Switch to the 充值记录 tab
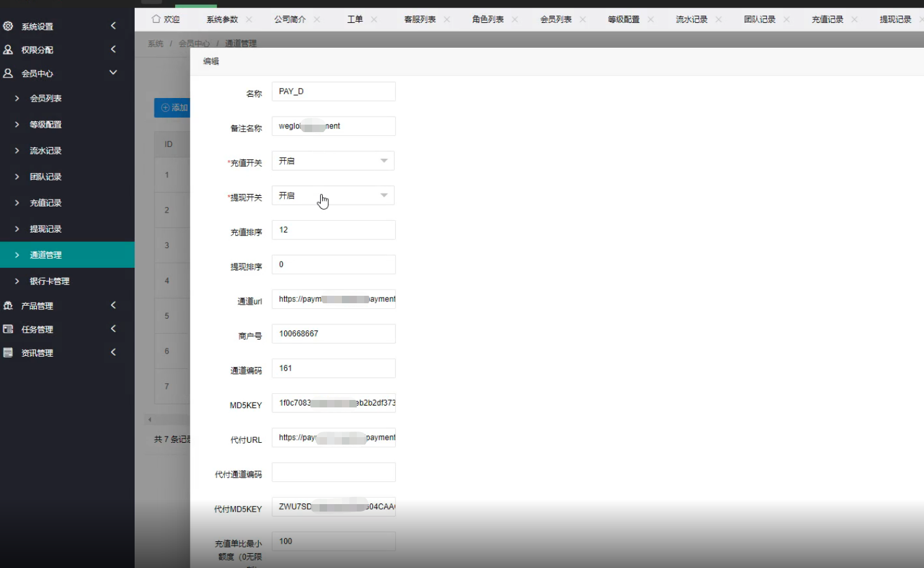Image resolution: width=924 pixels, height=568 pixels. (x=827, y=19)
